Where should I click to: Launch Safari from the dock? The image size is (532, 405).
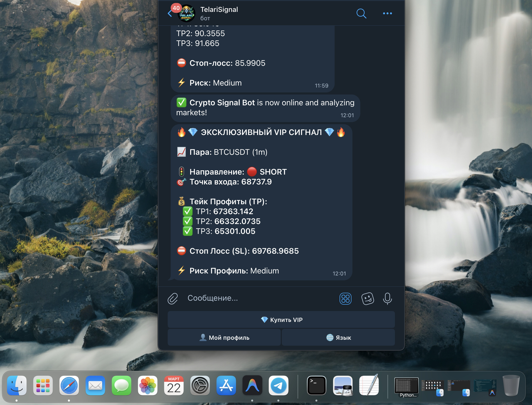click(x=69, y=385)
